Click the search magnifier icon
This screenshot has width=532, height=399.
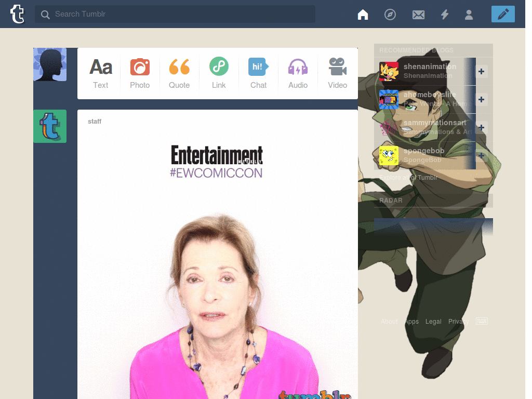point(45,14)
